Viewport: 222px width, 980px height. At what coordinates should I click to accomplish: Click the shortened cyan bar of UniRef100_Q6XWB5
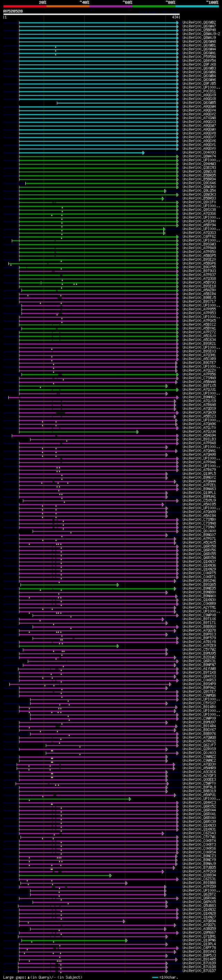pyautogui.click(x=118, y=103)
